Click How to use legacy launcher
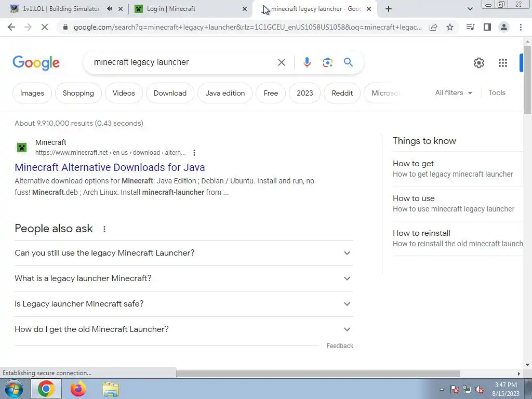This screenshot has height=399, width=532. [457, 204]
